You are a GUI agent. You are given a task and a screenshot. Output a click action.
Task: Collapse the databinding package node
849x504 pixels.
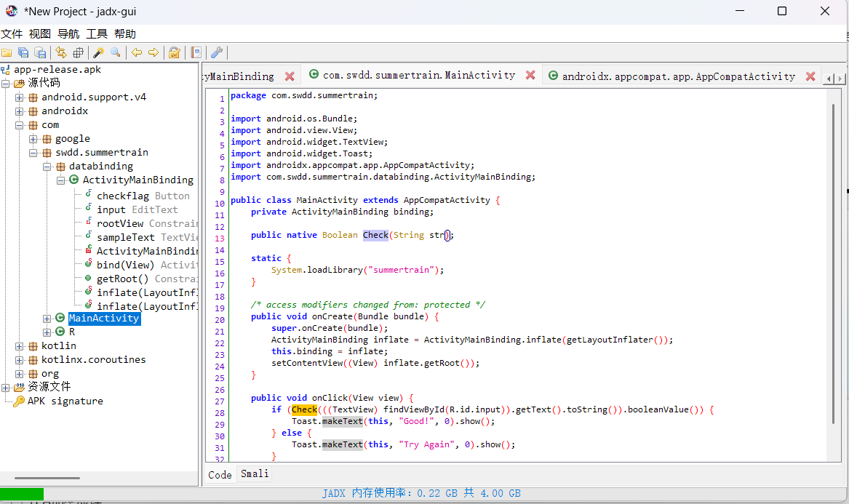pos(47,167)
